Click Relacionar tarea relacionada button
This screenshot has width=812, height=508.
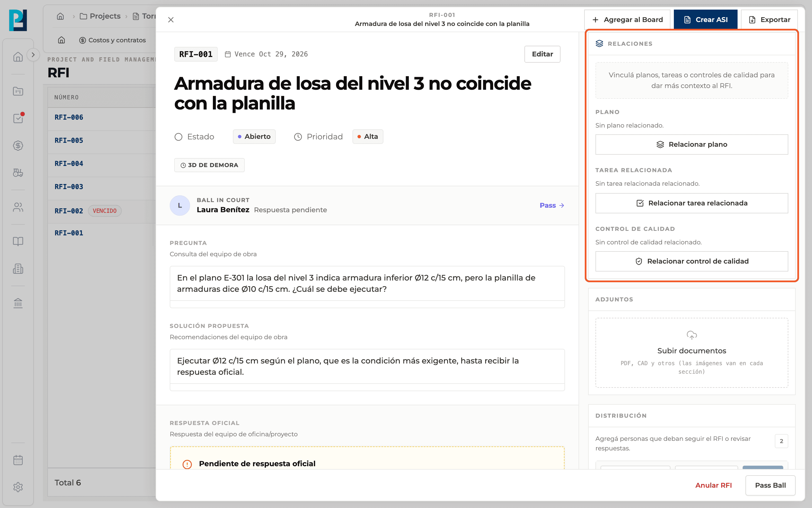(691, 203)
